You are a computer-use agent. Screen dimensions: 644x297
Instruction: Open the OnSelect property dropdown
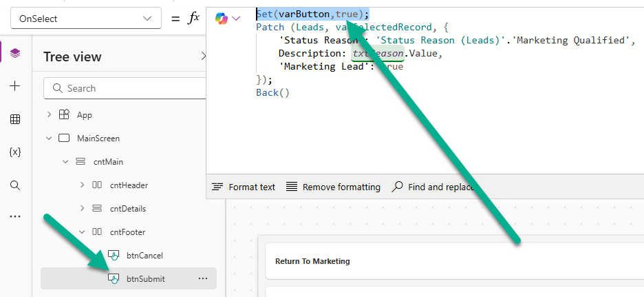87,19
